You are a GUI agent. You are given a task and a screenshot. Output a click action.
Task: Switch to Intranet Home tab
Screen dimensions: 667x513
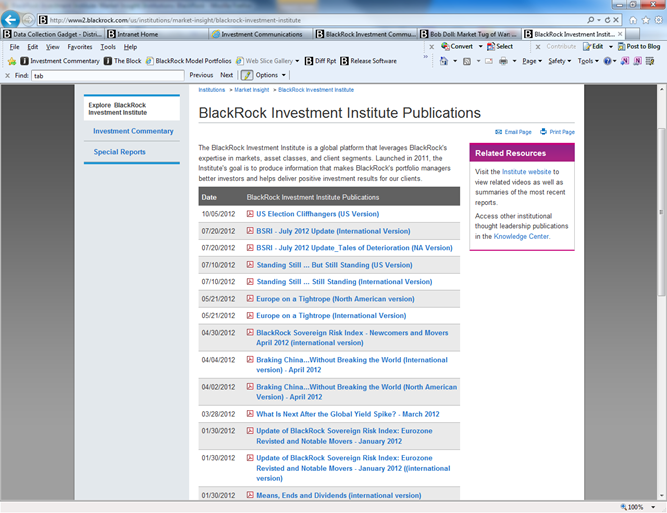click(x=157, y=34)
